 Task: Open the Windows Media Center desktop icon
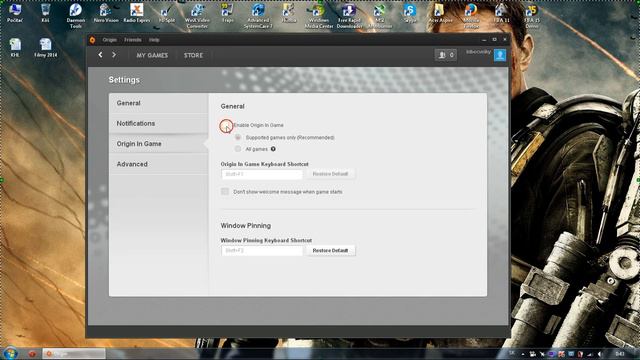[319, 16]
